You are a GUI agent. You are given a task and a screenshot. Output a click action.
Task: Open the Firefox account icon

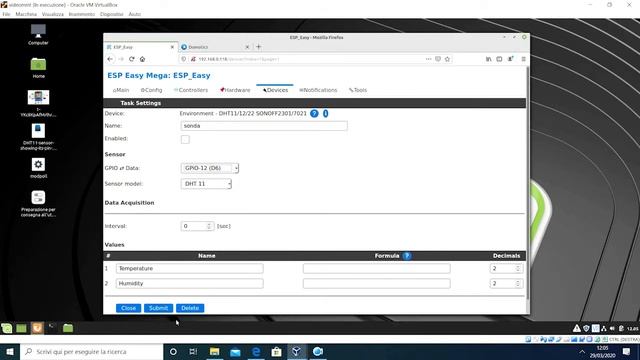point(511,59)
